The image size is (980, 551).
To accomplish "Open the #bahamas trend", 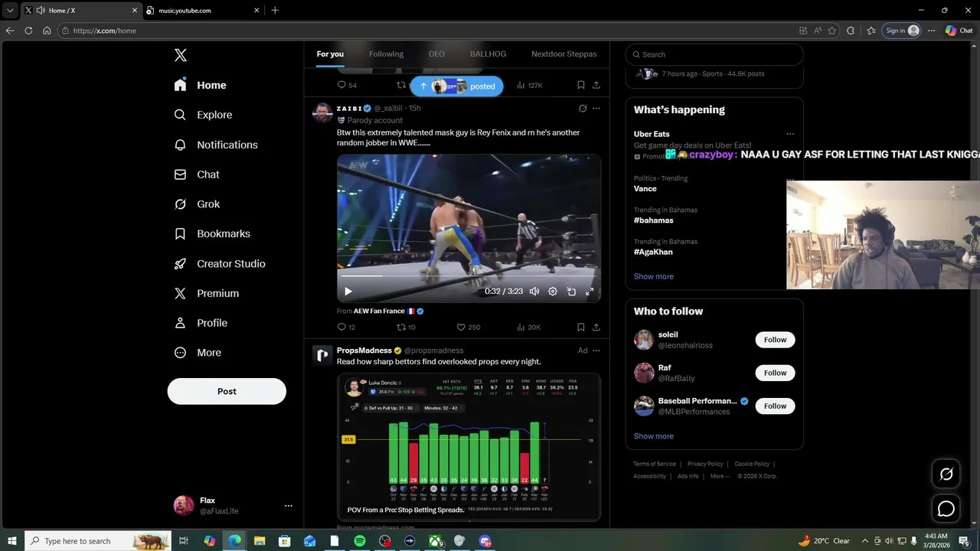I will (654, 220).
